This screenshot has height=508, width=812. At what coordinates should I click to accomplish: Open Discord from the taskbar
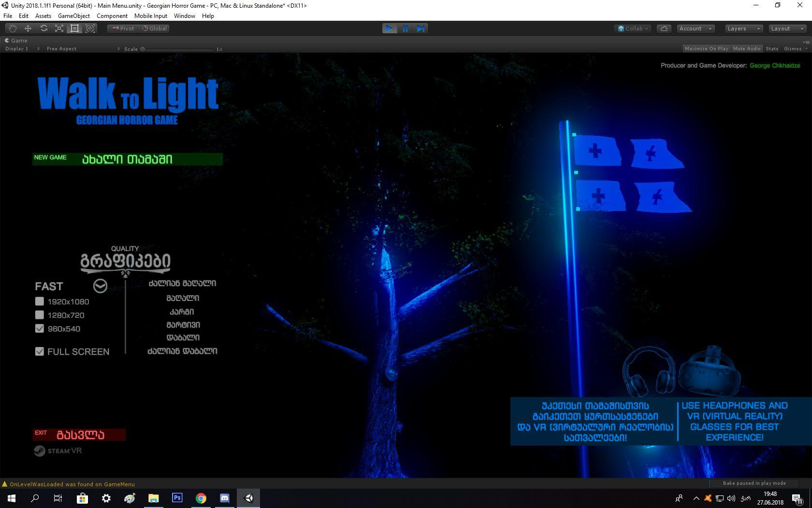225,498
